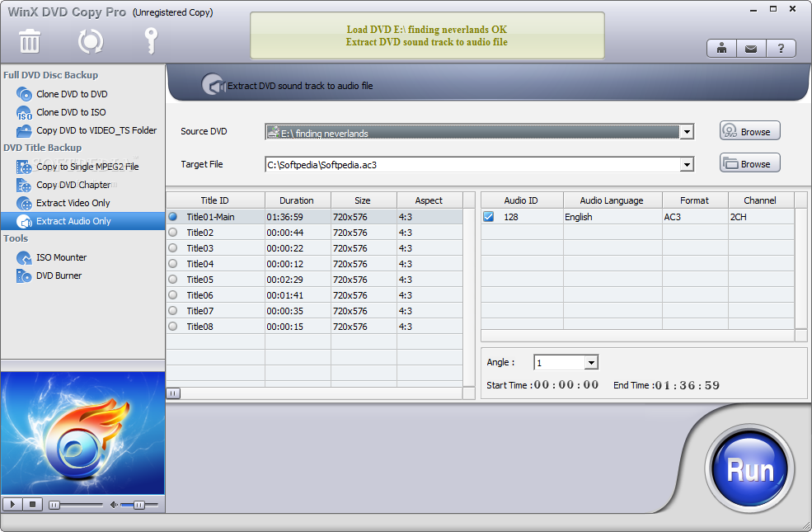Viewport: 812px width, 532px height.
Task: Click the Clone DVD to DVD disc icon
Action: click(24, 94)
